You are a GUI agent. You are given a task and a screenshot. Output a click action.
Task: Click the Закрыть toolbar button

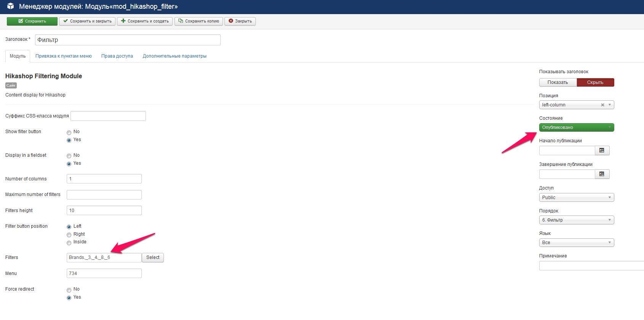click(240, 21)
